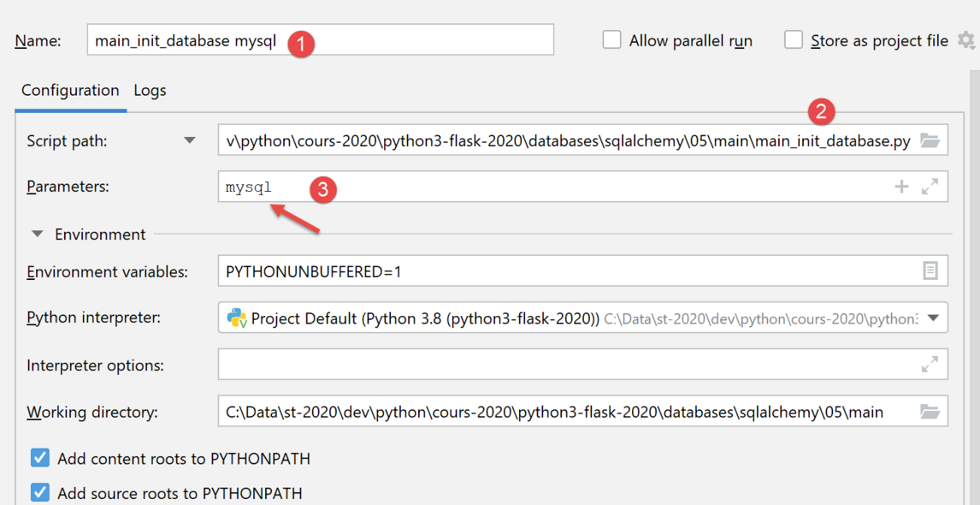Browse for script path folder icon
Screen dimensions: 980x505
[930, 141]
